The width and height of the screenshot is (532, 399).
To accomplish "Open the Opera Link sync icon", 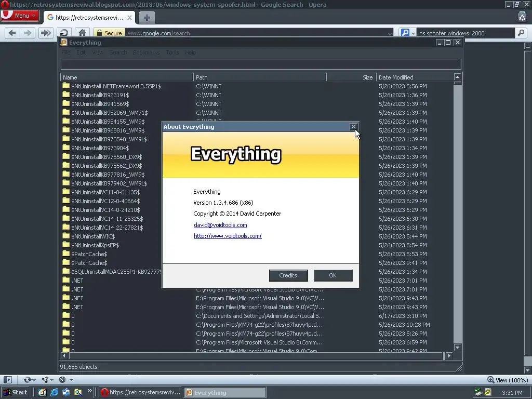I will click(x=27, y=380).
